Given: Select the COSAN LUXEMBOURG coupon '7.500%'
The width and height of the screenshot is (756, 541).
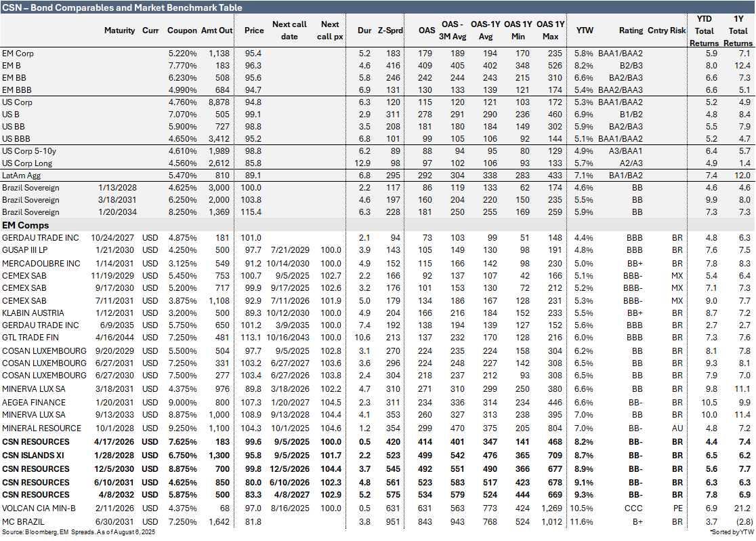Looking at the screenshot, I should tap(182, 375).
